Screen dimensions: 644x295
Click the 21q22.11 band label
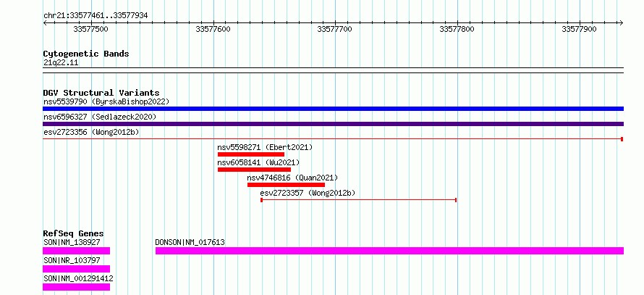pyautogui.click(x=61, y=62)
